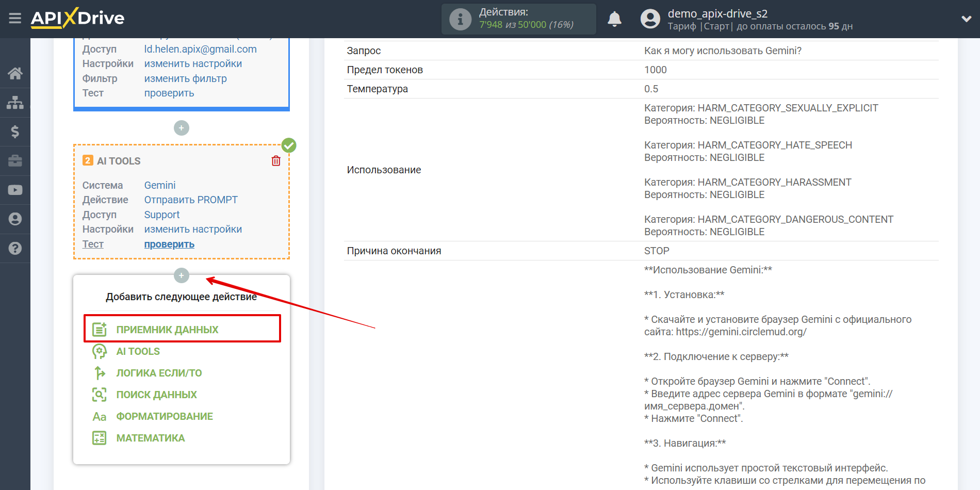Click the Температура row label

[377, 89]
